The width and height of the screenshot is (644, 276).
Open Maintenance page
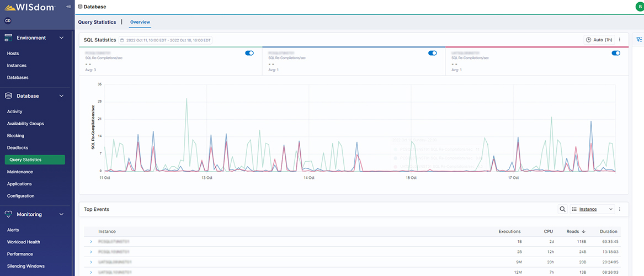click(20, 172)
